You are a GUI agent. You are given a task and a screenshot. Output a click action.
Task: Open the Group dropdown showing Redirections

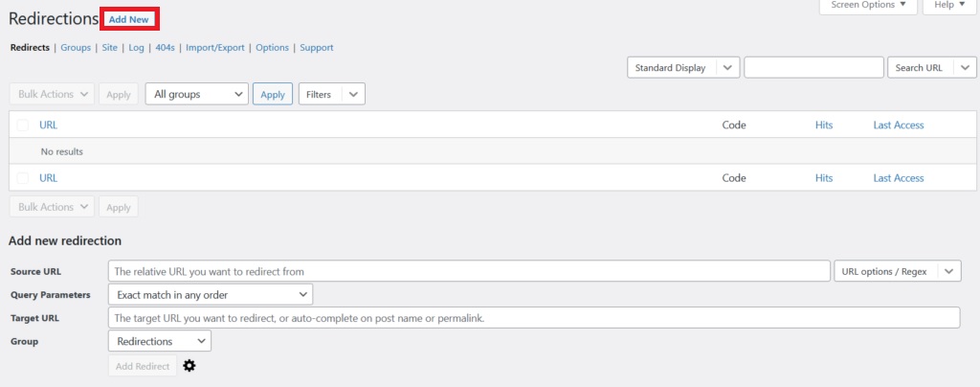pos(160,341)
